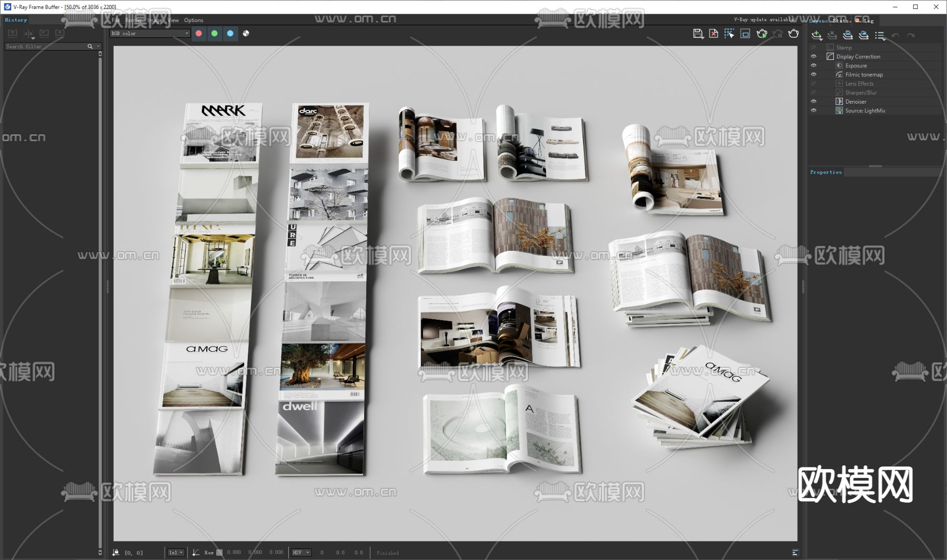Start interactive render with teapot play icon
This screenshot has width=947, height=560.
[761, 34]
